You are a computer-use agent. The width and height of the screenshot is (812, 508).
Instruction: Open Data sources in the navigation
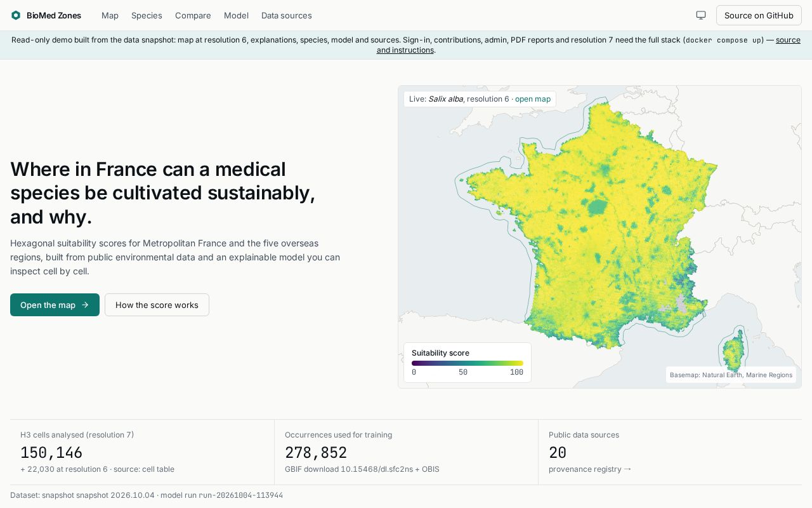click(286, 15)
